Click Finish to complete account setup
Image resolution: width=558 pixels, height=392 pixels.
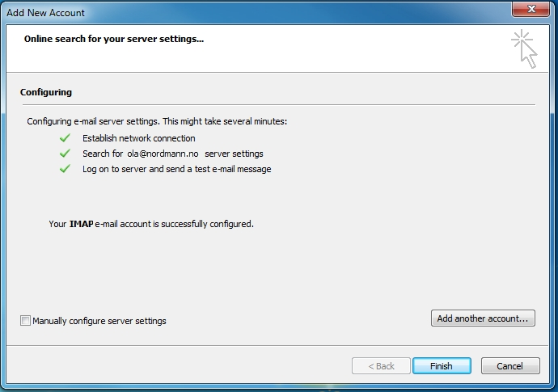442,366
